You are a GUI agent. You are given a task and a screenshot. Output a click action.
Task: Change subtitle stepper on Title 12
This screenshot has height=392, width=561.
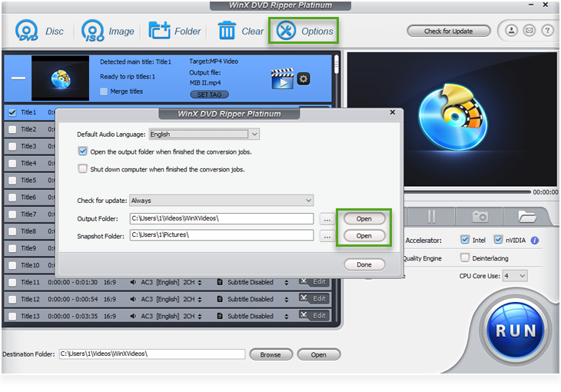[286, 299]
